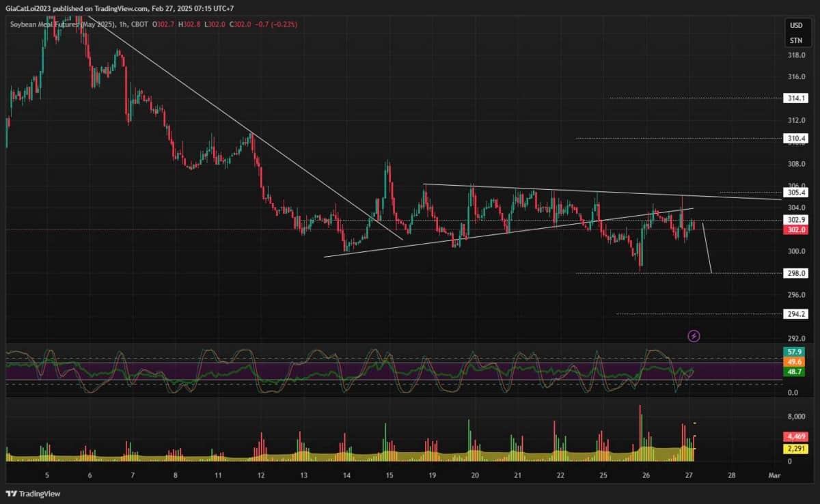Click the purple lightning bolt event icon
Image resolution: width=820 pixels, height=504 pixels.
tap(694, 335)
